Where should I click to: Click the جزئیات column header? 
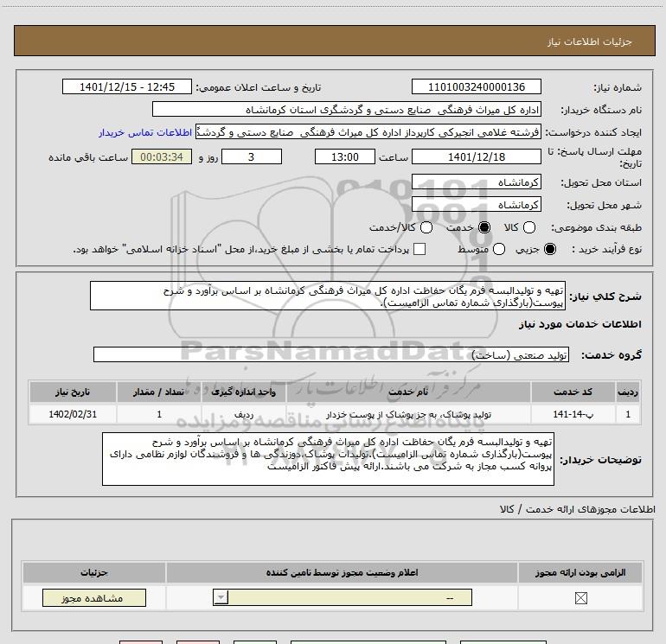click(x=94, y=572)
